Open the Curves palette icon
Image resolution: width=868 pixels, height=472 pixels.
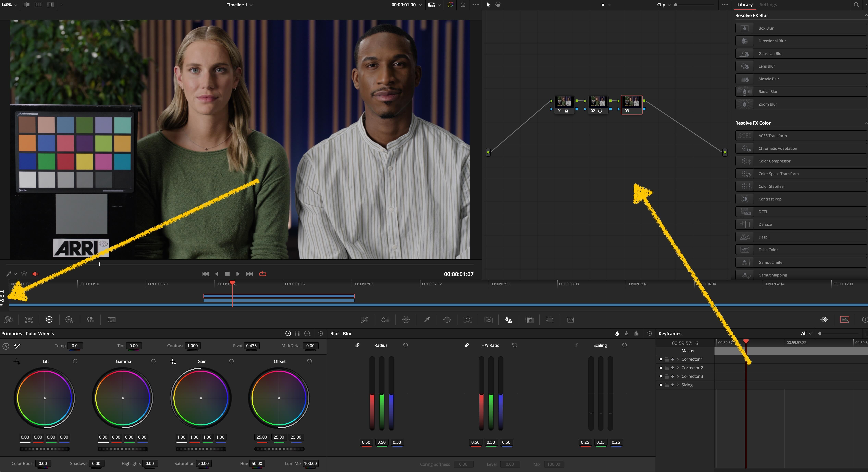pos(365,319)
